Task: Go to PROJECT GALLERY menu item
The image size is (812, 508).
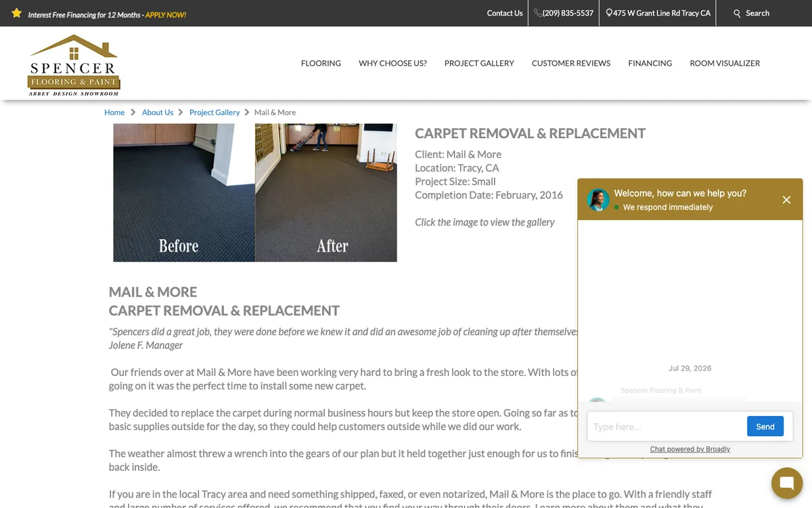Action: [479, 63]
